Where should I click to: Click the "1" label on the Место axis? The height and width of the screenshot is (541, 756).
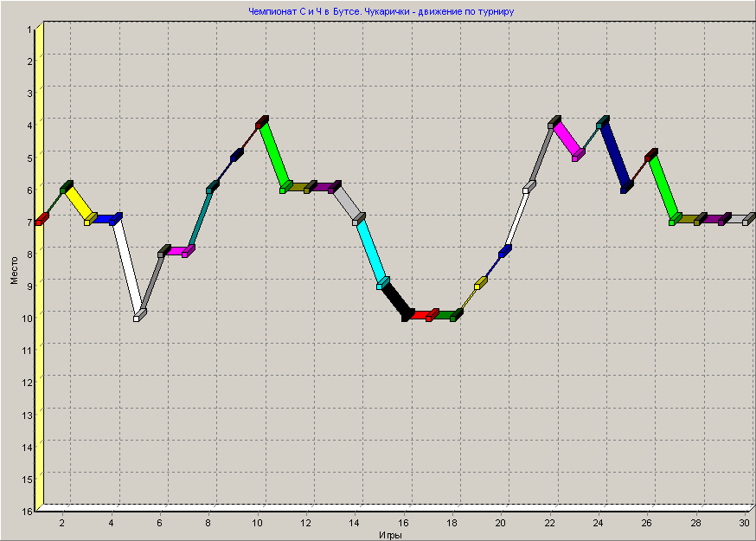30,29
